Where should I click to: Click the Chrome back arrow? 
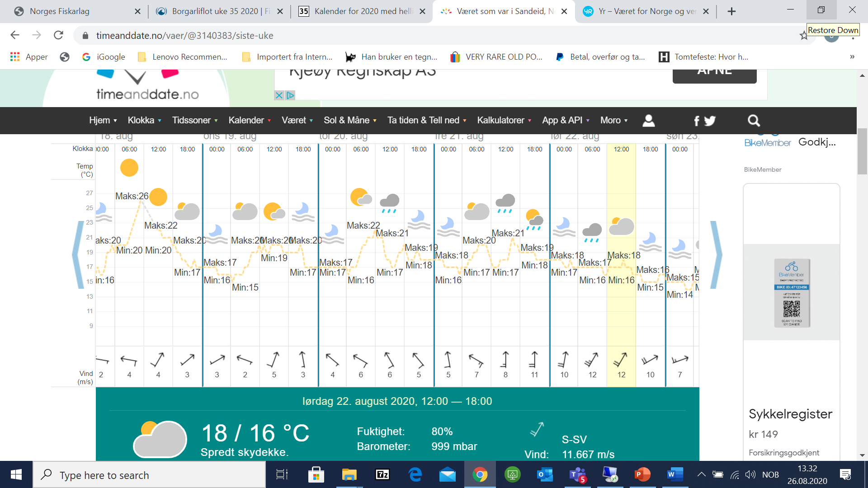click(x=14, y=35)
